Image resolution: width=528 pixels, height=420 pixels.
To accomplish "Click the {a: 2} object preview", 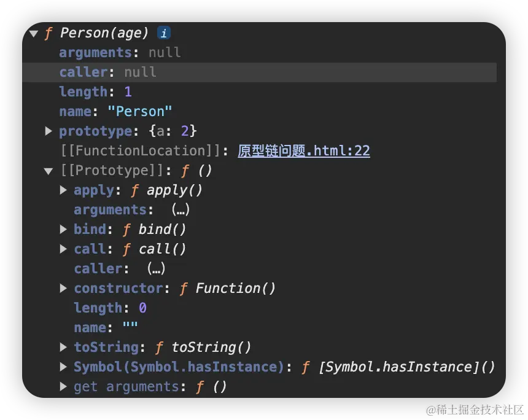I will [x=173, y=131].
